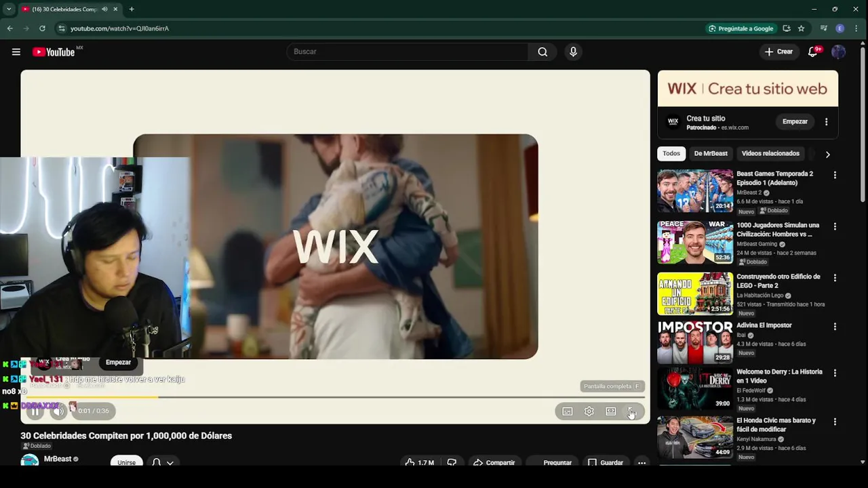Mute tab via speaker icon on tab
868x488 pixels.
pyautogui.click(x=104, y=9)
